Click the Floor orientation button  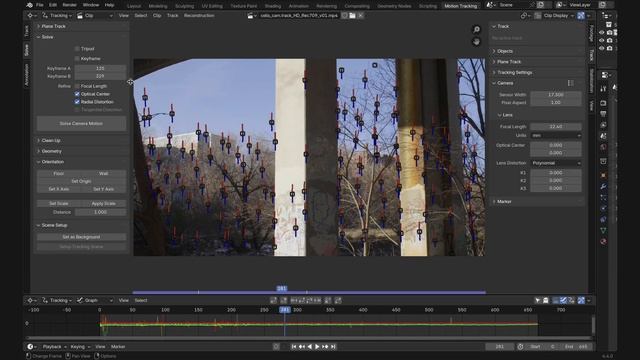pyautogui.click(x=59, y=173)
